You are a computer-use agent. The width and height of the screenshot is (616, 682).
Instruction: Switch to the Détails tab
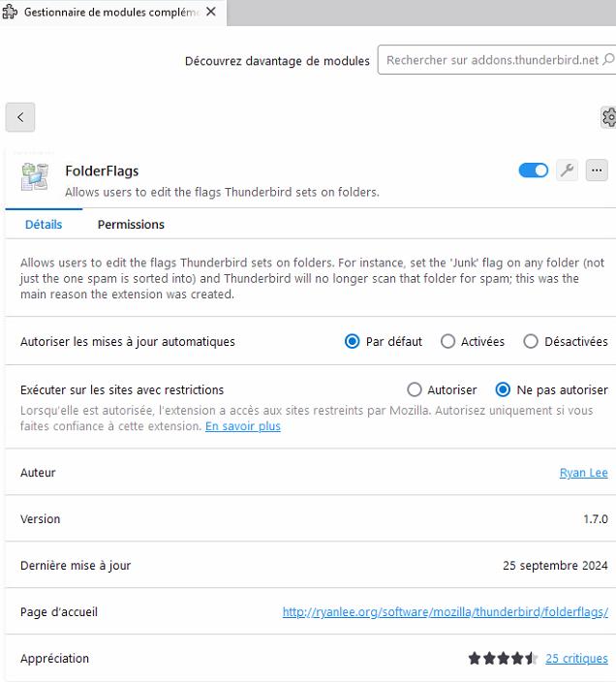click(44, 225)
